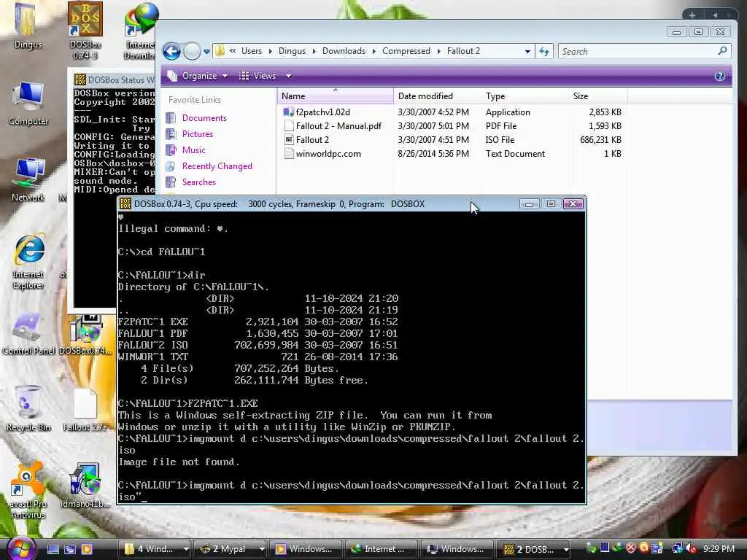Image resolution: width=747 pixels, height=560 pixels.
Task: Switch to Internet taskbar button
Action: pyautogui.click(x=382, y=549)
